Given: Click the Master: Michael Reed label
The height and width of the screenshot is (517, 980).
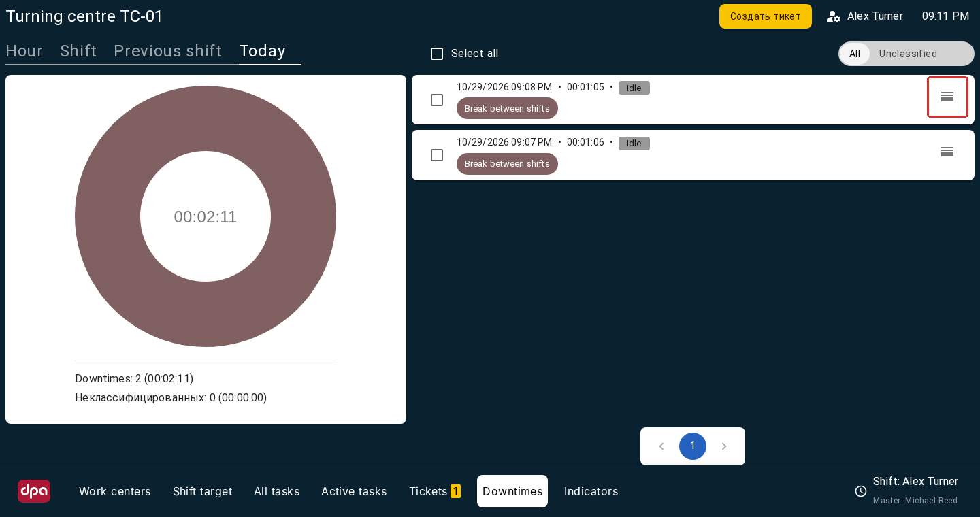Looking at the screenshot, I should point(915,501).
